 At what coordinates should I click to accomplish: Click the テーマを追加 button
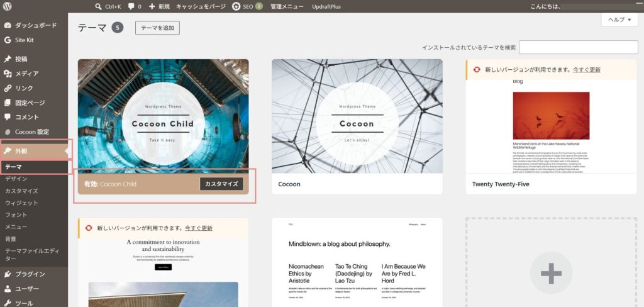[x=157, y=28]
